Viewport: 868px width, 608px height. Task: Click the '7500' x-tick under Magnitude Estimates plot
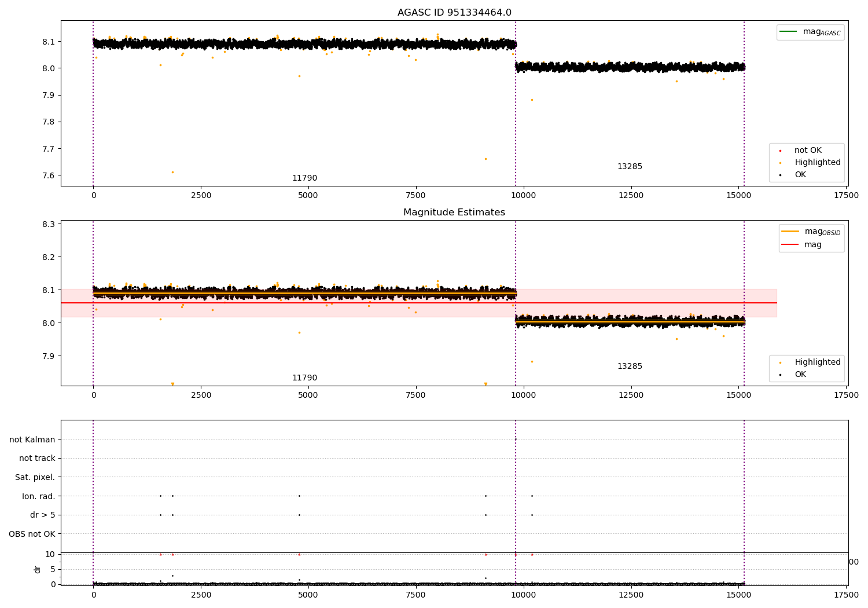415,395
